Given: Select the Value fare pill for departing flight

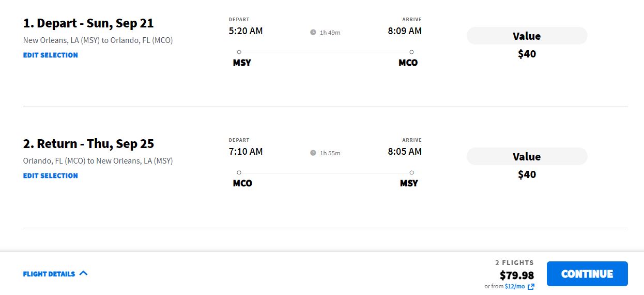Looking at the screenshot, I should (527, 36).
